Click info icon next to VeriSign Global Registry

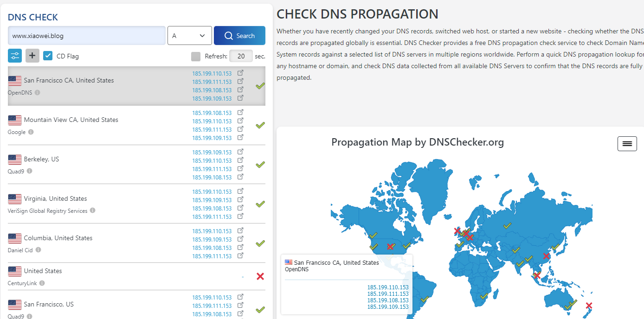(92, 211)
